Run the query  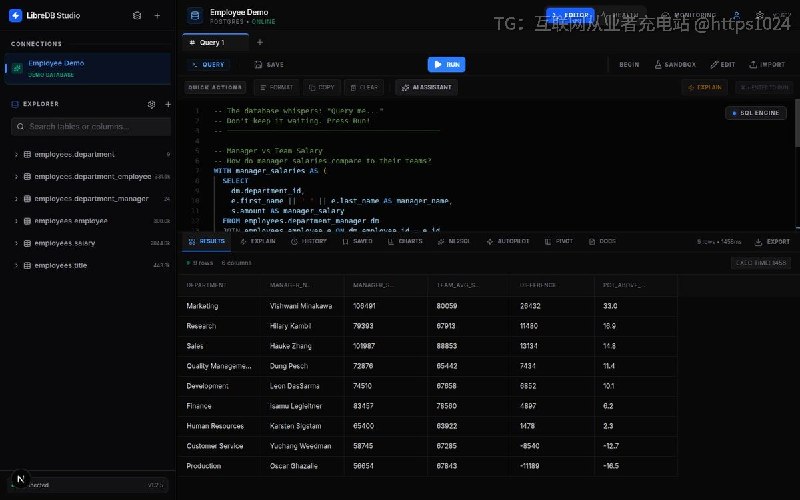(x=446, y=64)
